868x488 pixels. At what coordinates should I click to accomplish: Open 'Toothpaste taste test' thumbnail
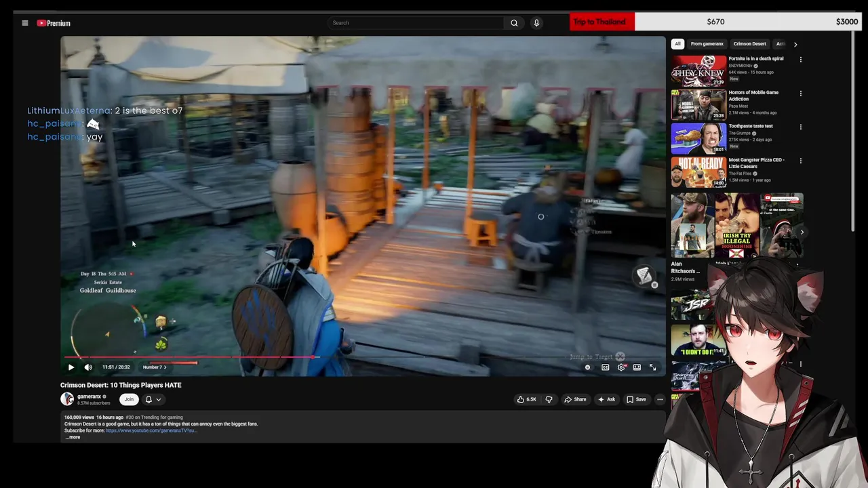pos(698,138)
